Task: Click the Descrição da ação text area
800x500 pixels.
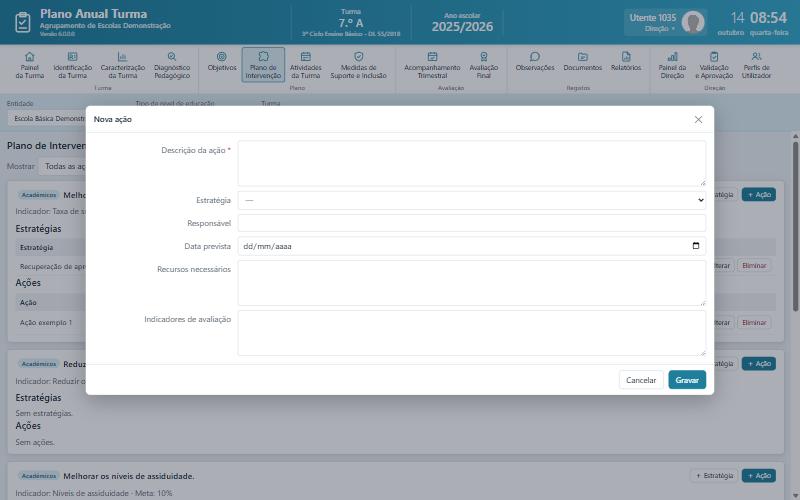Action: click(471, 163)
